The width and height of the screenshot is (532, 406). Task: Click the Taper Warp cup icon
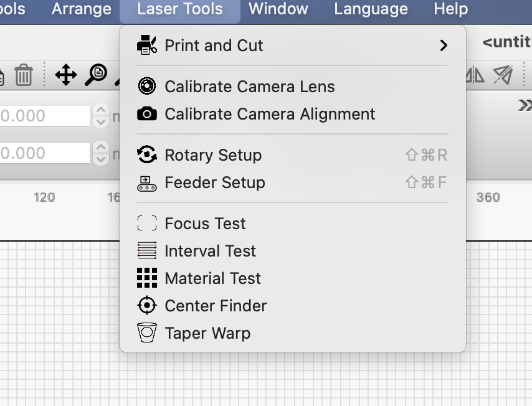pos(147,333)
